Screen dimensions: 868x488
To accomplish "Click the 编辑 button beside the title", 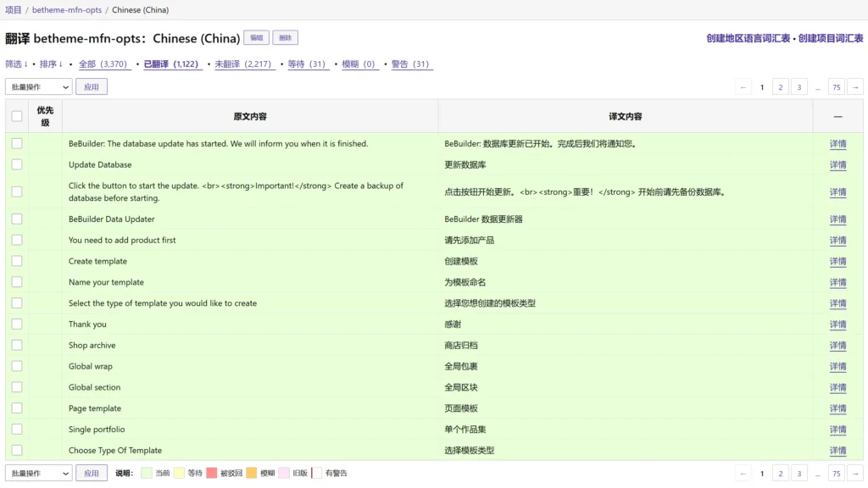I will [256, 38].
